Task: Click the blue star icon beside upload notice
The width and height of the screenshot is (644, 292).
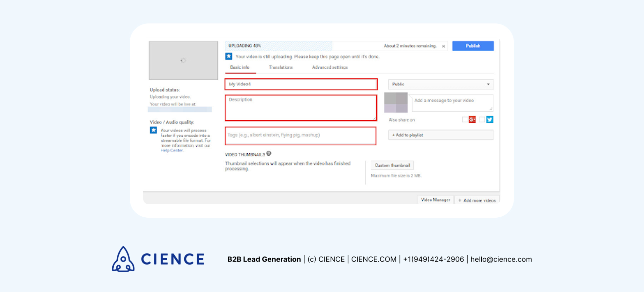Action: pyautogui.click(x=229, y=56)
